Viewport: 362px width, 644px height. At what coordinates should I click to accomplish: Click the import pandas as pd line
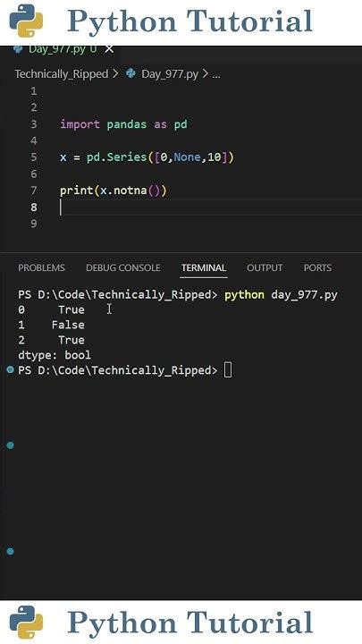(123, 124)
